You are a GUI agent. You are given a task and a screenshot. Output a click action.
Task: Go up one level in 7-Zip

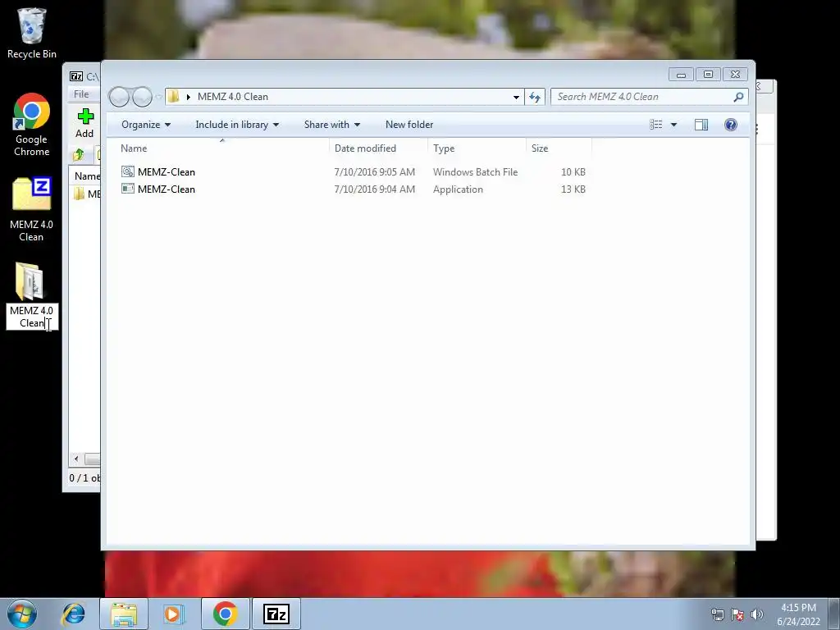78,155
